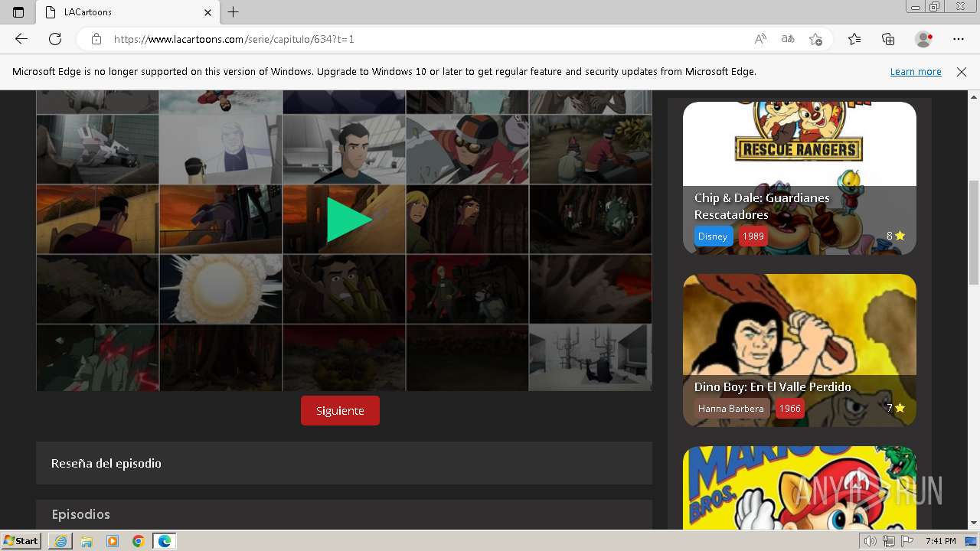Open the media player taskbar icon
The height and width of the screenshot is (551, 980).
tap(113, 541)
